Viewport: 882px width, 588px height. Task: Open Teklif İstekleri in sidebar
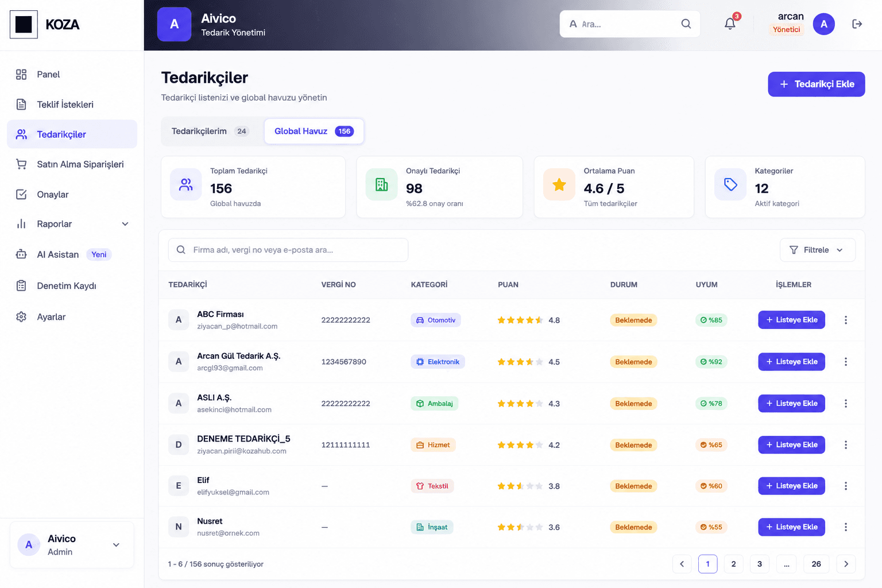pyautogui.click(x=72, y=105)
